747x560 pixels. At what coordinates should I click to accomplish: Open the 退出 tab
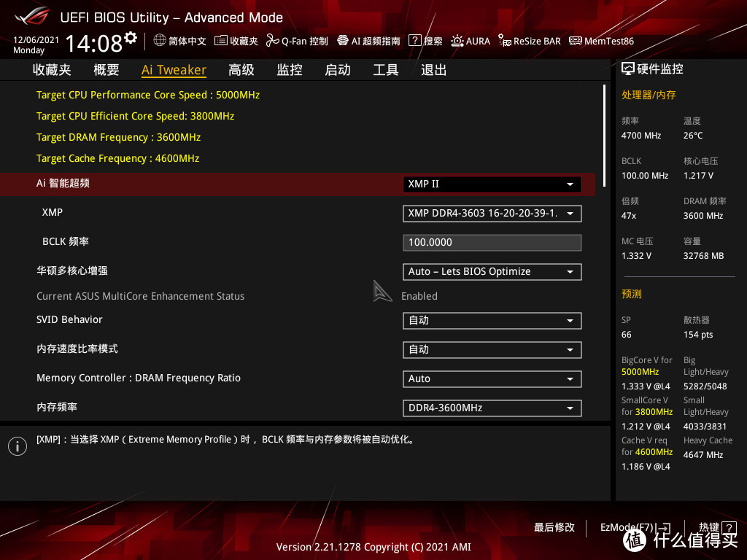(x=433, y=70)
